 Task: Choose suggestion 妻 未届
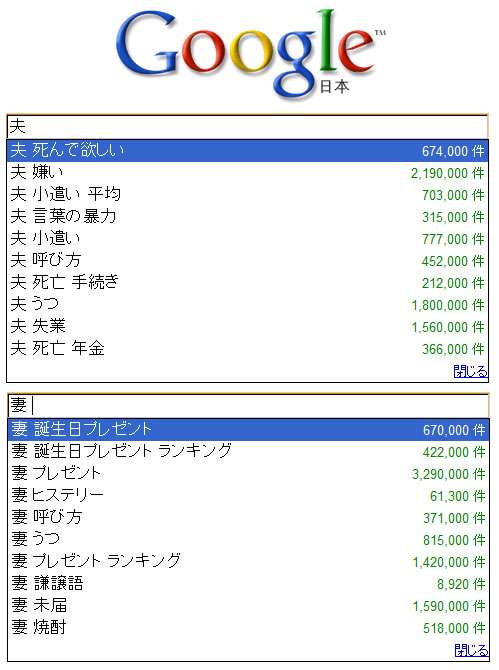pos(248,606)
